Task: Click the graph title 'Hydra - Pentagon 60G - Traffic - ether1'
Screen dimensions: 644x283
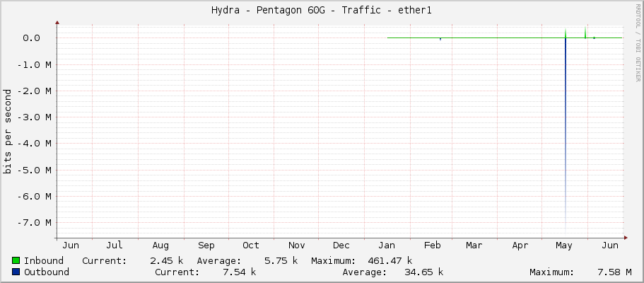Action: pyautogui.click(x=322, y=11)
